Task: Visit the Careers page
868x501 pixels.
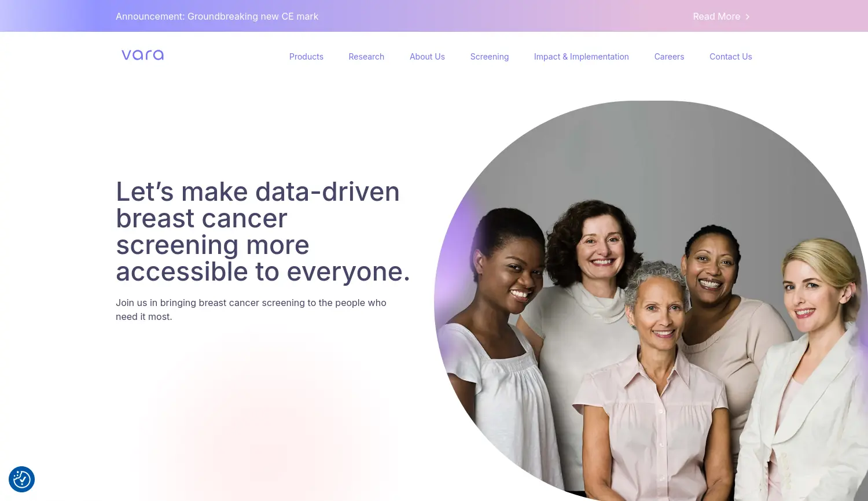Action: click(669, 57)
